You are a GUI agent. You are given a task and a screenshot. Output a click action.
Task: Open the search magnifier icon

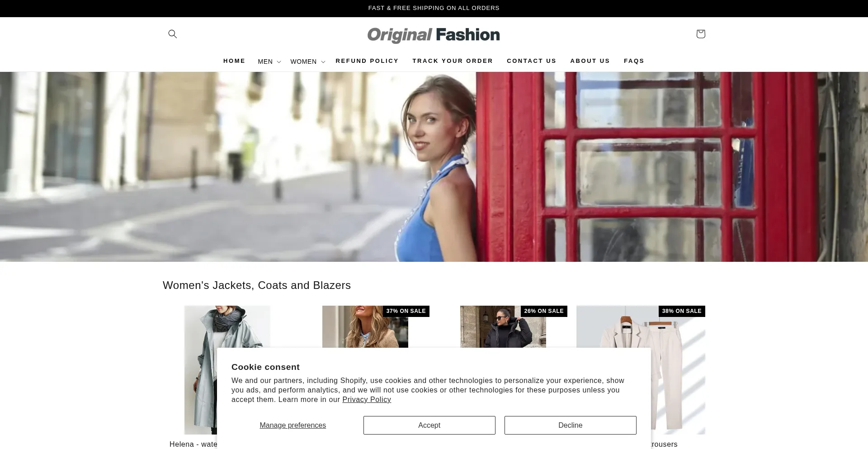tap(172, 34)
